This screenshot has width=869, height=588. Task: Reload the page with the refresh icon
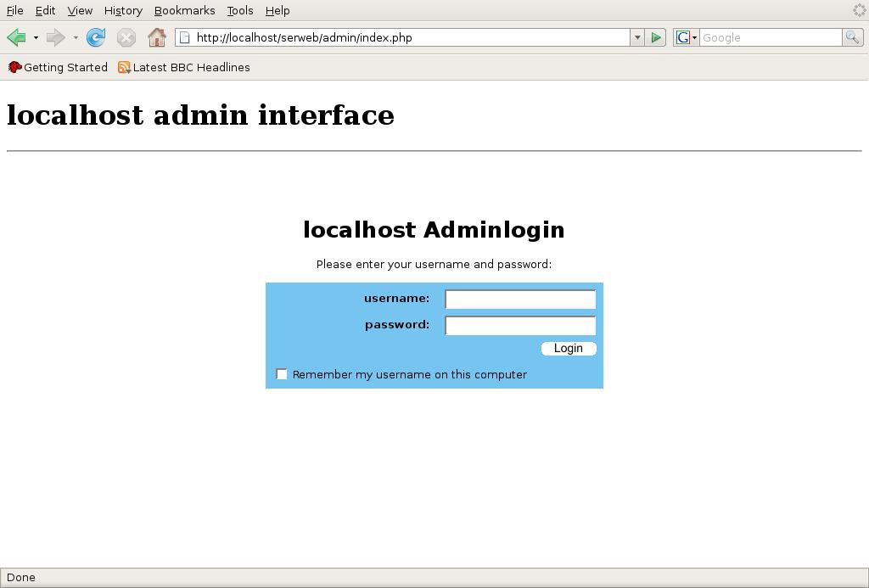click(x=96, y=37)
